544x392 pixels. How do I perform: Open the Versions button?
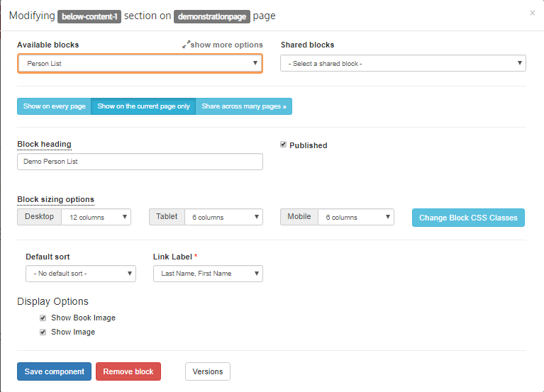point(208,371)
